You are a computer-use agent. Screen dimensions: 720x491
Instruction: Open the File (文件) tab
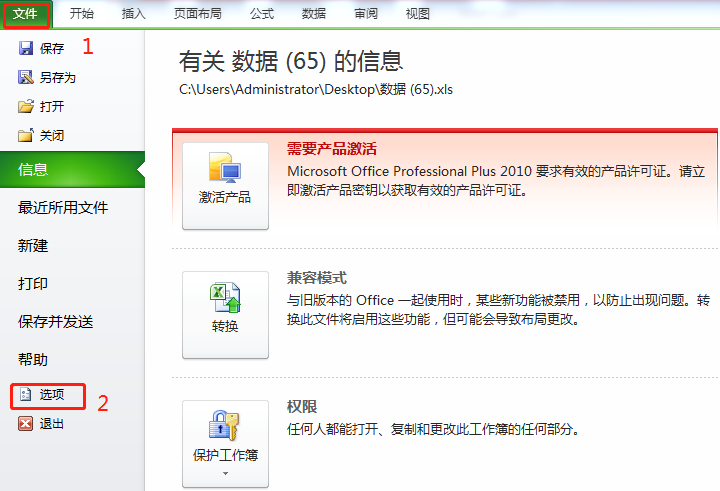(25, 14)
